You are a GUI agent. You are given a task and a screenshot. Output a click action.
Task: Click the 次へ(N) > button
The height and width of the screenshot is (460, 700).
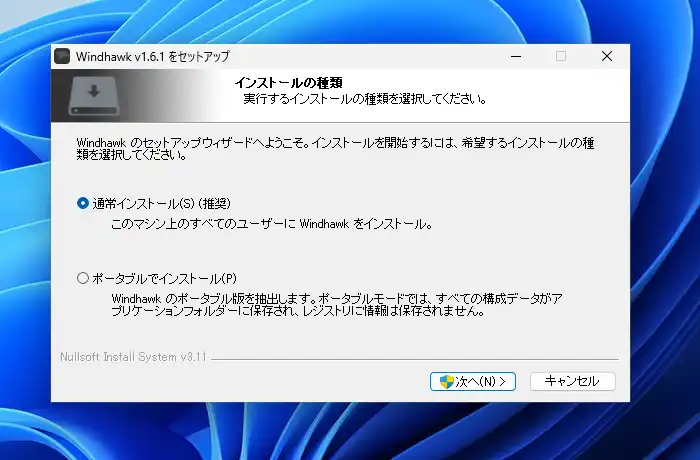click(473, 381)
